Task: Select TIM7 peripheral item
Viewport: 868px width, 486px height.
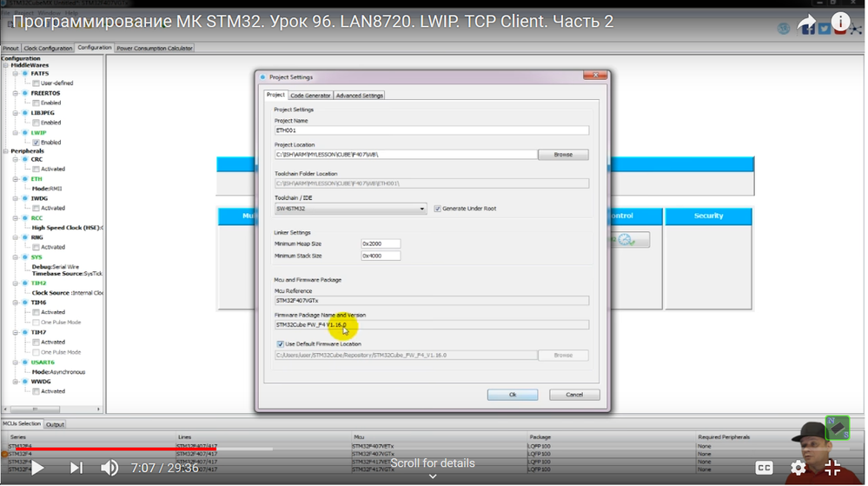Action: pos(38,332)
